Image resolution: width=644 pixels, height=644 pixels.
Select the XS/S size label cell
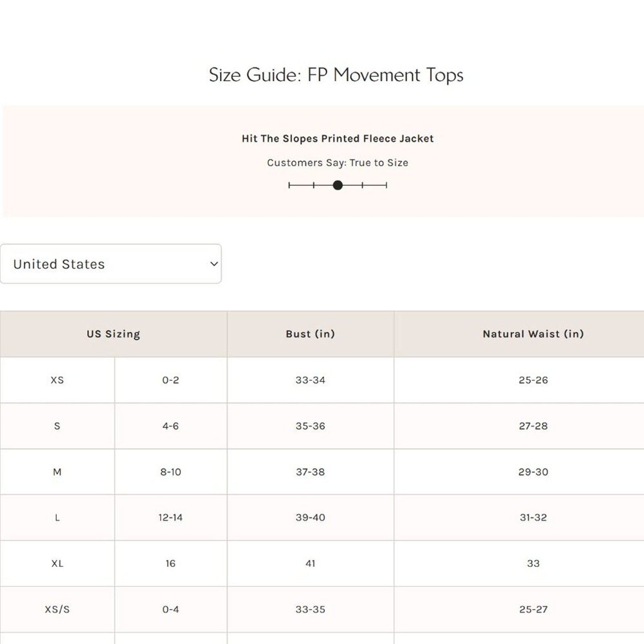(x=57, y=609)
